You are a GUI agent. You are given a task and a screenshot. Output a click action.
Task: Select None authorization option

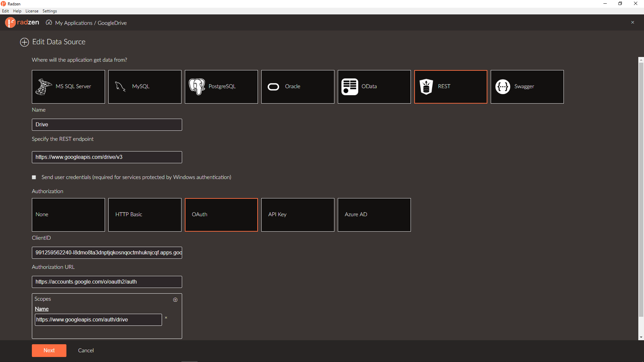tap(68, 215)
